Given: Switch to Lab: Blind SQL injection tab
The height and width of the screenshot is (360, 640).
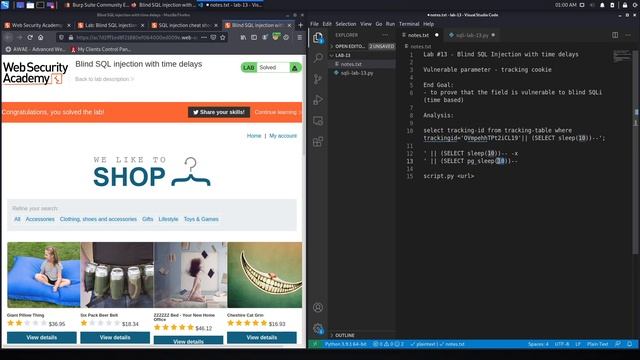Looking at the screenshot, I should pos(111,25).
